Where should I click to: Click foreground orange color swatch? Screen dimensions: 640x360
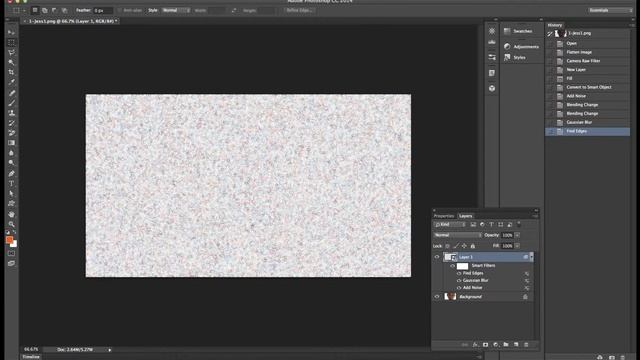pos(9,240)
